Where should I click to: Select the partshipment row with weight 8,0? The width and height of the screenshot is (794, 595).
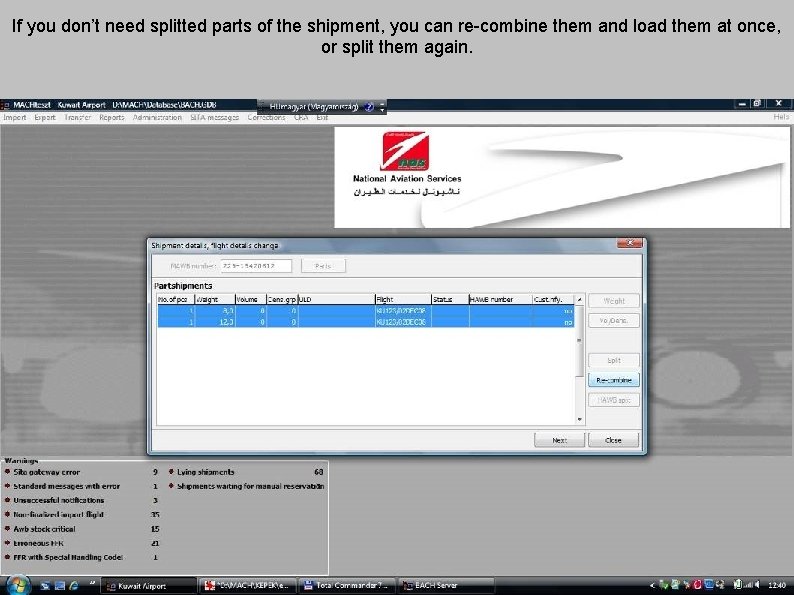point(366,311)
